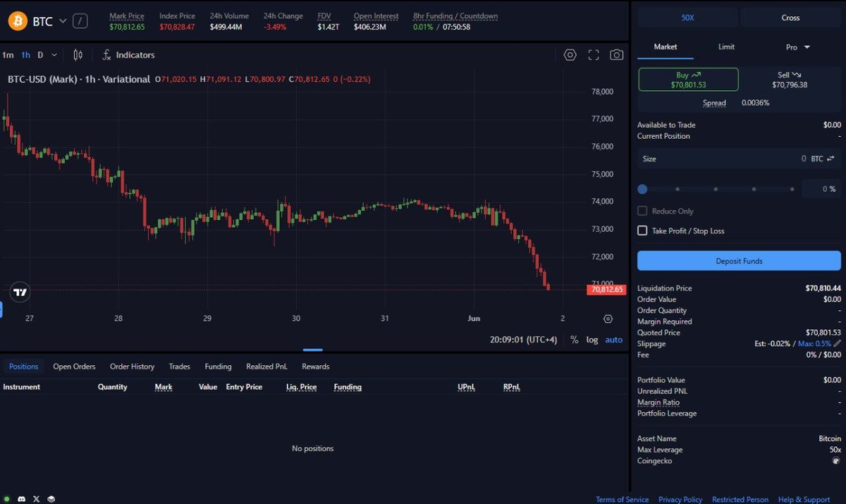
Task: Expand the Pro order types dropdown
Action: click(798, 47)
